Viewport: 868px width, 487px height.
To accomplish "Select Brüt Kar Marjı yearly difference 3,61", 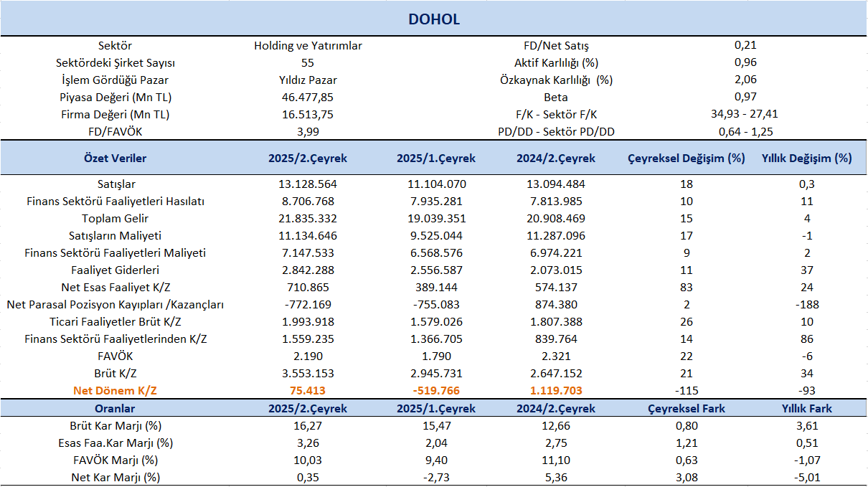I will [807, 425].
